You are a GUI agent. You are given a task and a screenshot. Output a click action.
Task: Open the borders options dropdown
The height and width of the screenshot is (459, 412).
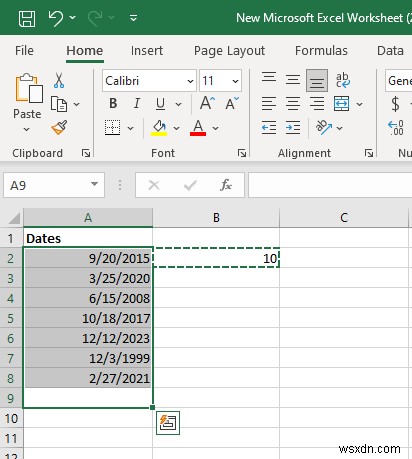tap(130, 128)
